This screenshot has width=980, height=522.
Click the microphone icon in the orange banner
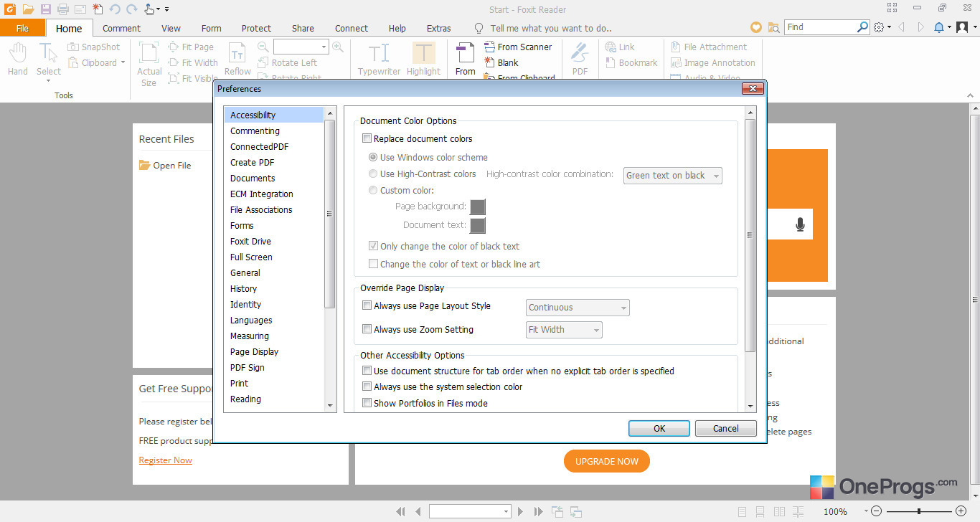pos(801,224)
